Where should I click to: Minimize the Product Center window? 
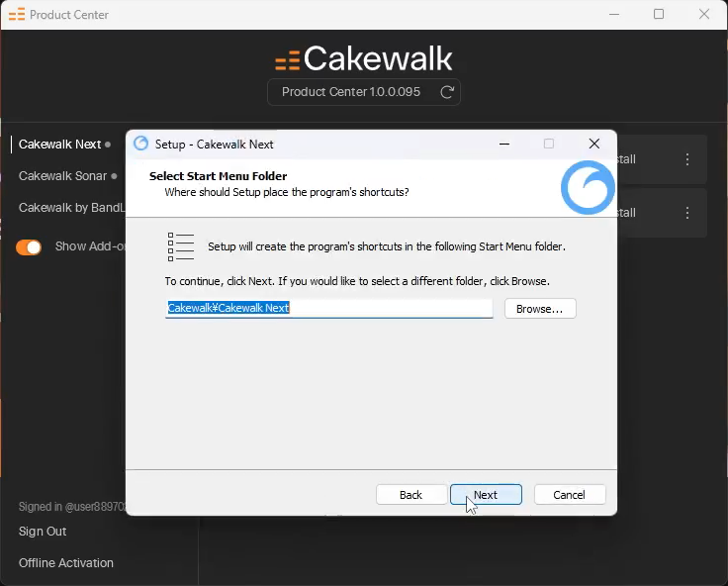614,15
